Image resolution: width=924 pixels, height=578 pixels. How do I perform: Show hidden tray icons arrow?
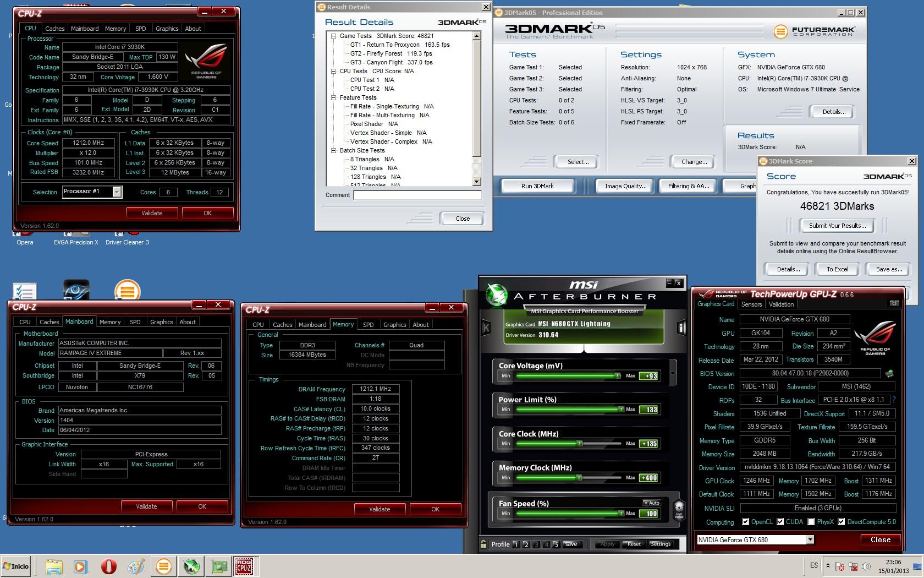pyautogui.click(x=827, y=566)
